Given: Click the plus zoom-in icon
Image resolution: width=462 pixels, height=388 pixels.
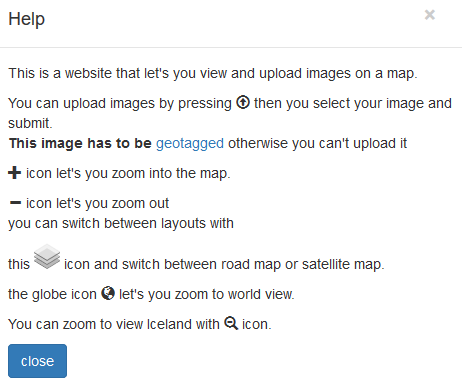Looking at the screenshot, I should pyautogui.click(x=14, y=173).
